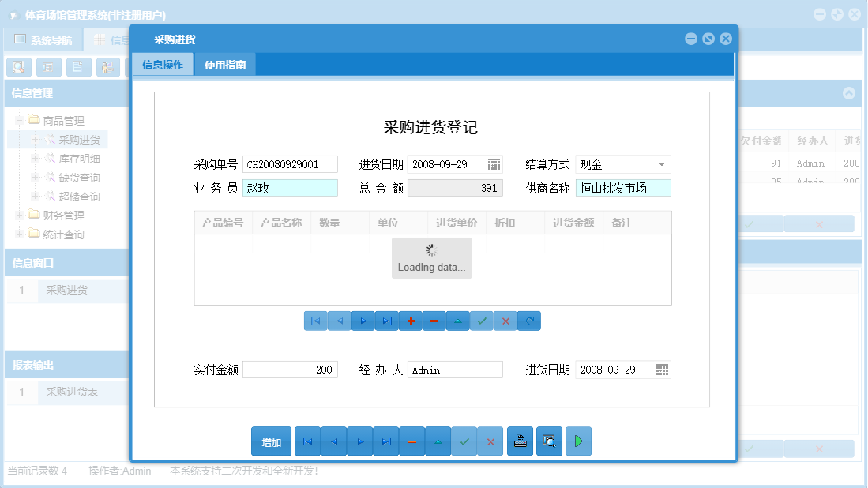Confirm edits with the green check icon
Screen dimensions: 868x488
coord(482,321)
